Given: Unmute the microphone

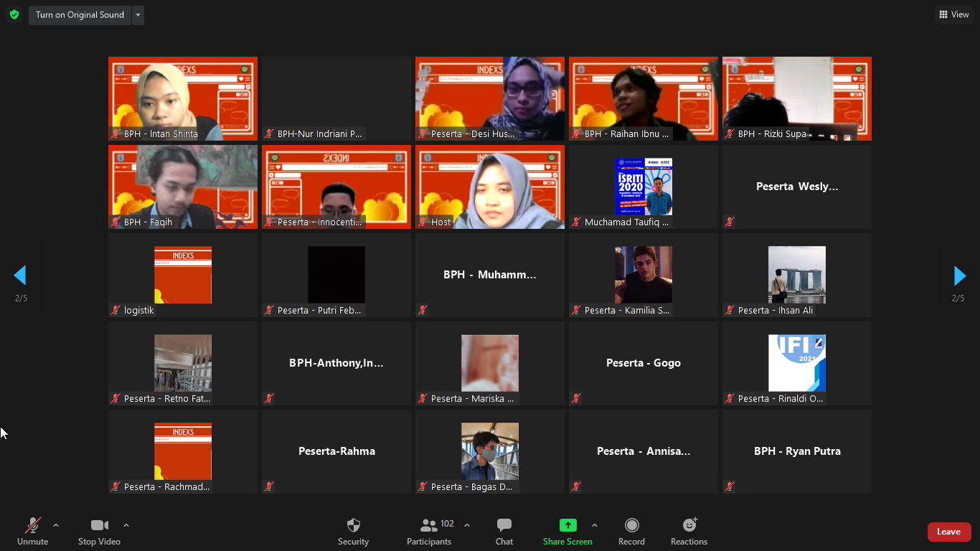Looking at the screenshot, I should tap(33, 532).
